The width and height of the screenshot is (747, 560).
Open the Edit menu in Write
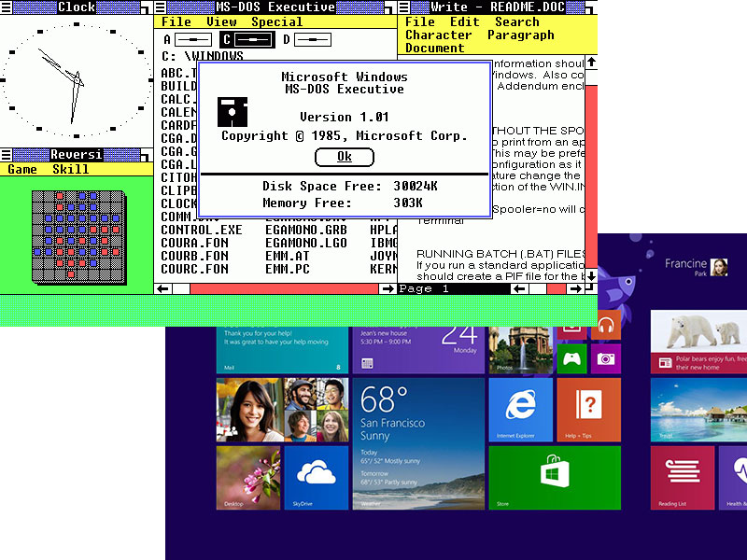pyautogui.click(x=465, y=21)
